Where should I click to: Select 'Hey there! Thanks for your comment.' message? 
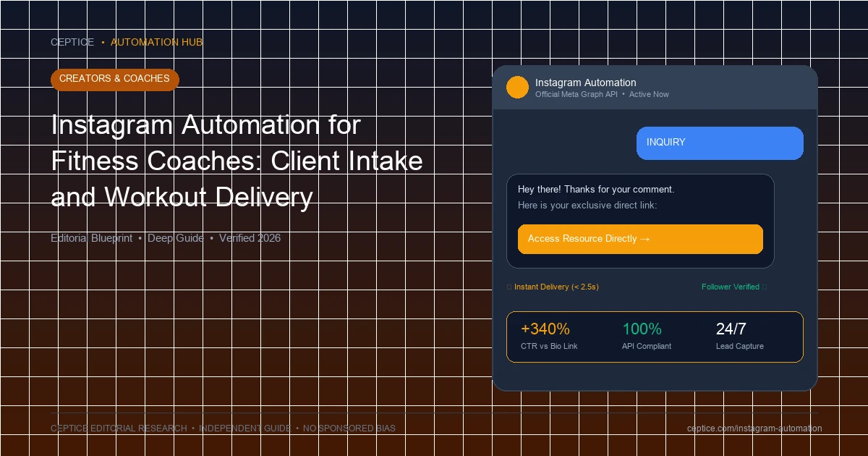point(596,190)
